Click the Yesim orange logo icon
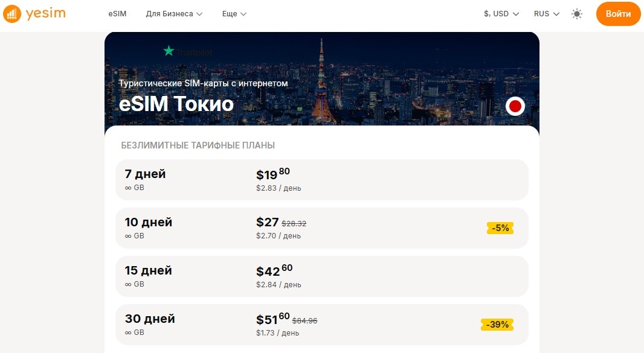The height and width of the screenshot is (353, 644). (13, 14)
